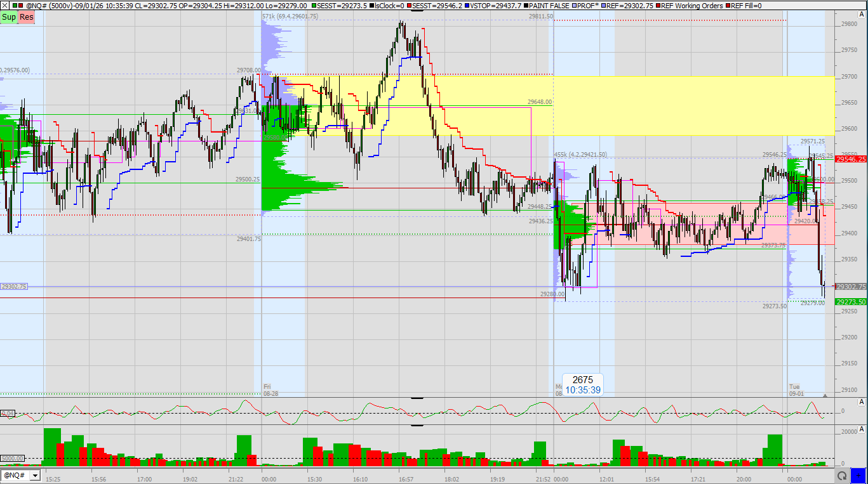Click the Fri 08-28 session date label
Image resolution: width=868 pixels, height=484 pixels.
(271, 389)
